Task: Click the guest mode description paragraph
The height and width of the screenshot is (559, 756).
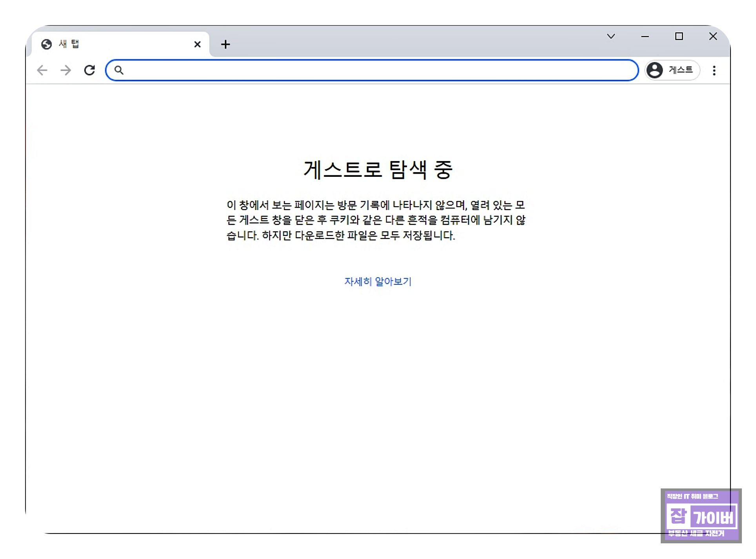Action: coord(376,220)
